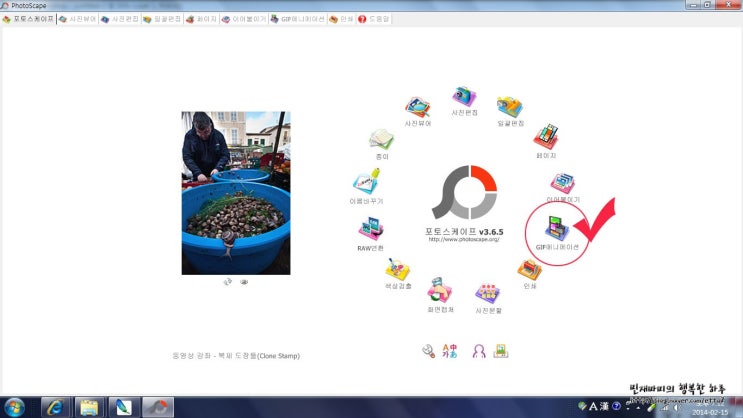Click the 포토스케이프 v3.6.5 title text
Viewport: 743px width, 418px height.
click(464, 232)
